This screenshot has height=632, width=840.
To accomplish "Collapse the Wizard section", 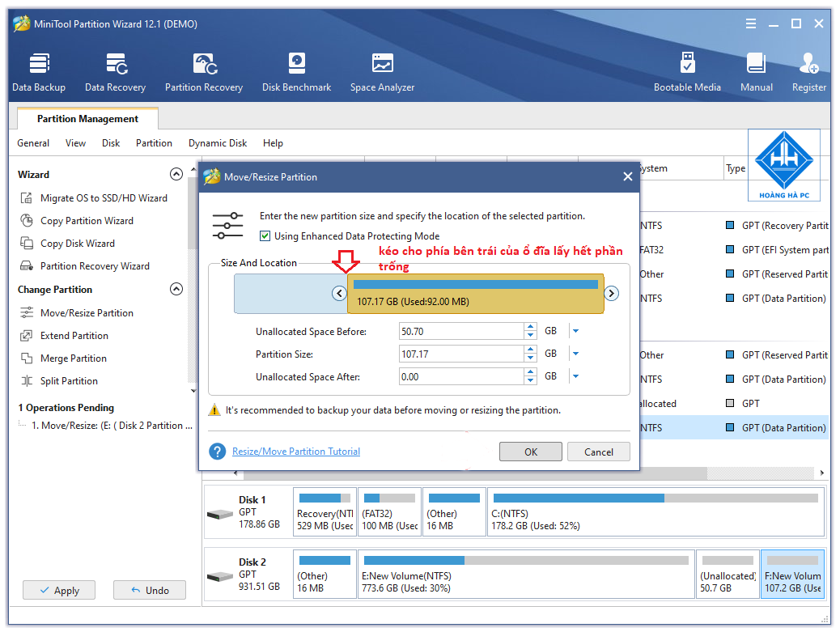I will [176, 174].
